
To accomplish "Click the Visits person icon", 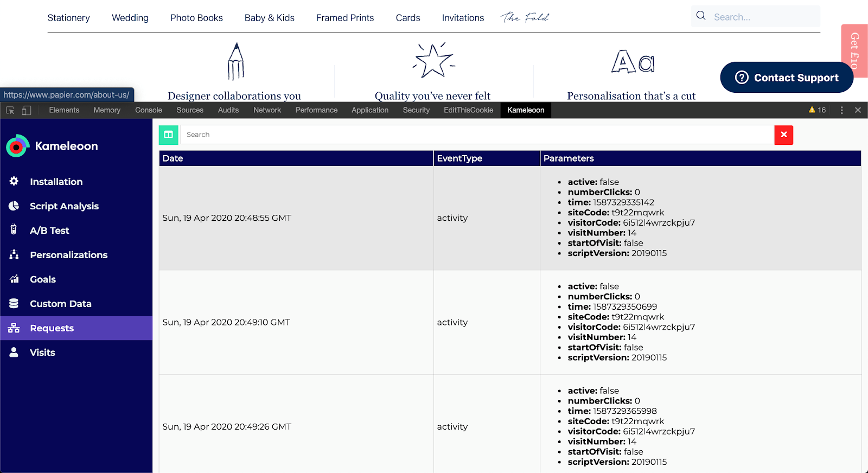I will pyautogui.click(x=14, y=352).
